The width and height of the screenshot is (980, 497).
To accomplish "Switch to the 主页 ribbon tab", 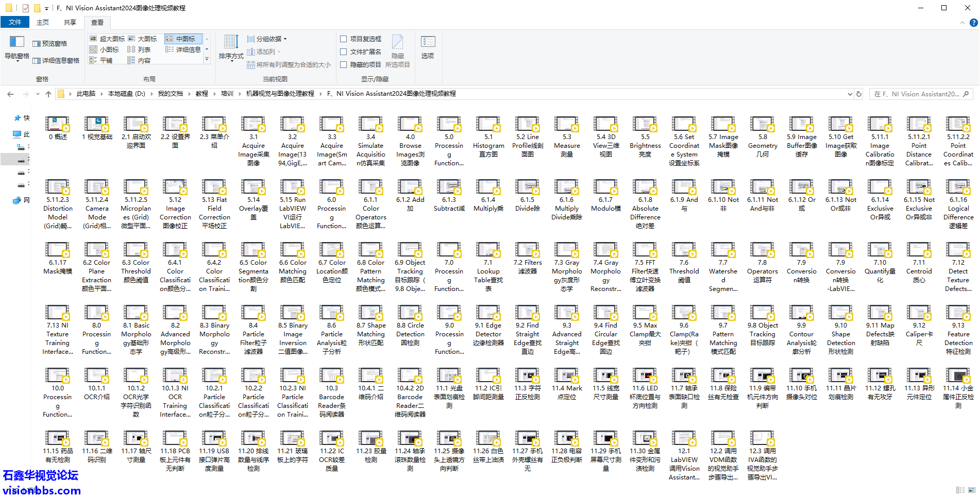I will [43, 22].
